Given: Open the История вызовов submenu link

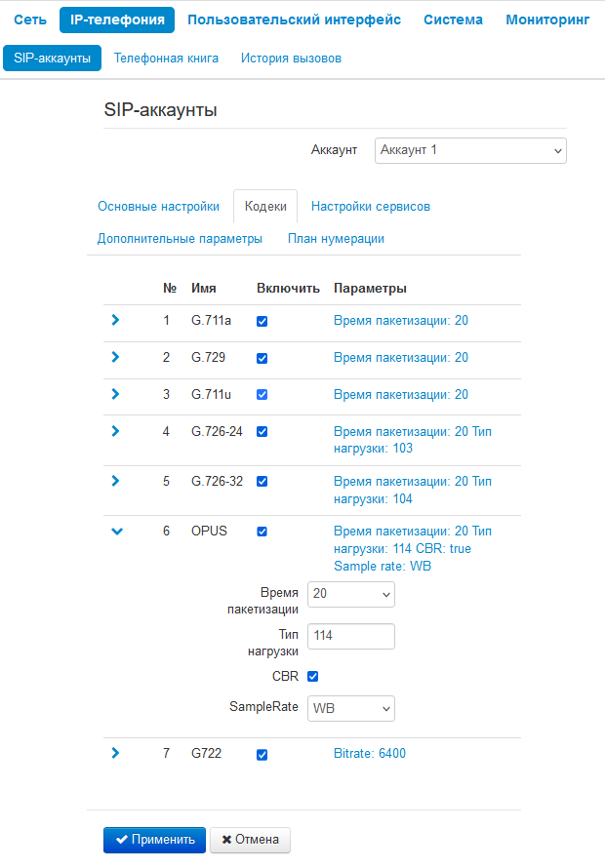Looking at the screenshot, I should click(291, 59).
